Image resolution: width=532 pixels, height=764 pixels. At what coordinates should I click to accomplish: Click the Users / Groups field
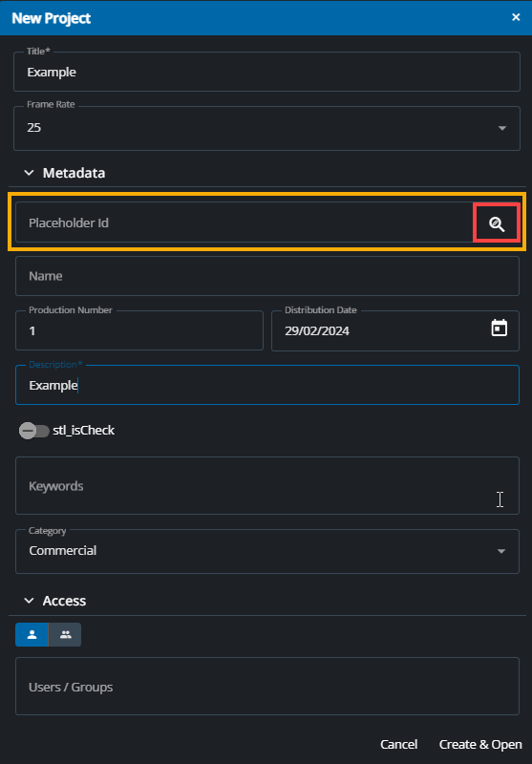[x=267, y=687]
